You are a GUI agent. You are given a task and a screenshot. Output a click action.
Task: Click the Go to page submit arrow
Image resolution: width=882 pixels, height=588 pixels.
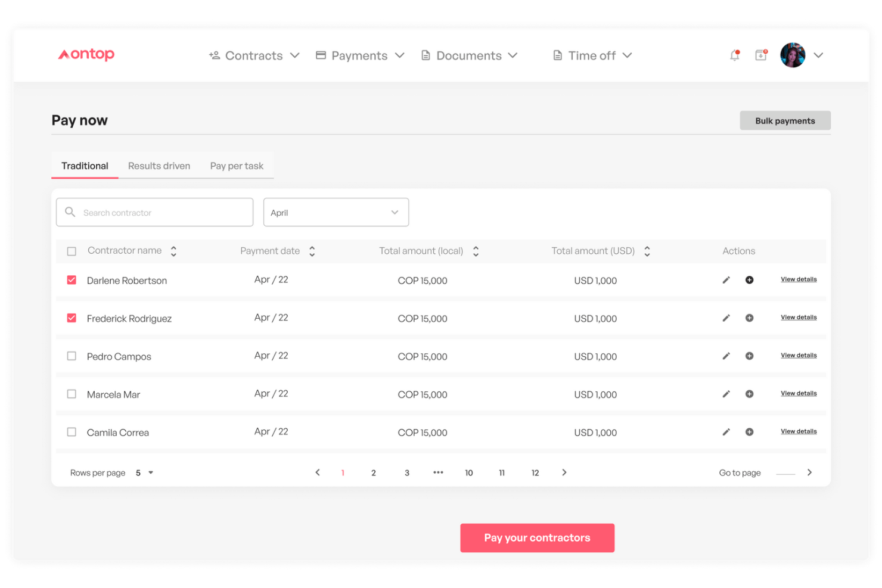point(809,472)
